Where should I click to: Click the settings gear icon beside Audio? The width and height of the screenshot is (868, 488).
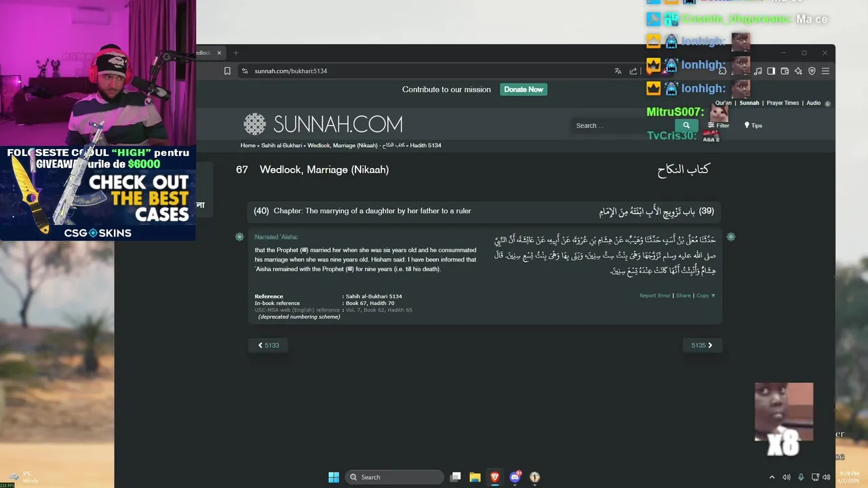tap(827, 104)
